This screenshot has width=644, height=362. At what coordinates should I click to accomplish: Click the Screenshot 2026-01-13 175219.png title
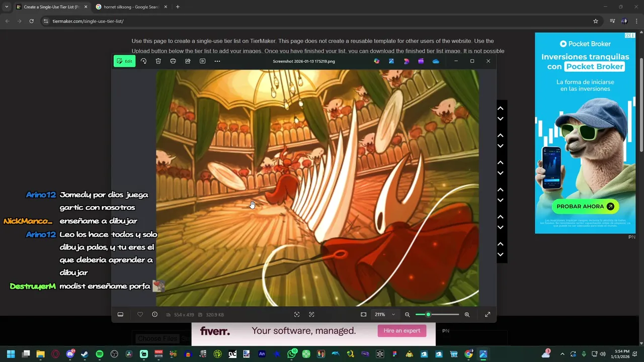[x=304, y=61]
